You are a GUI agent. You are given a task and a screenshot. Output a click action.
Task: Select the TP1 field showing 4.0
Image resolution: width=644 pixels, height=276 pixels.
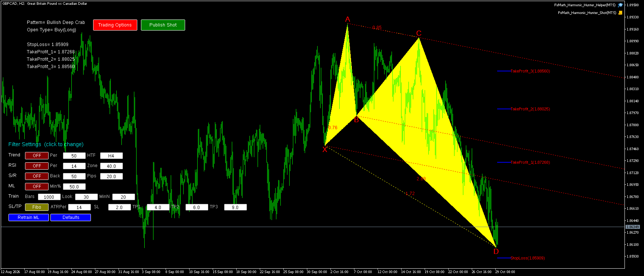click(158, 207)
